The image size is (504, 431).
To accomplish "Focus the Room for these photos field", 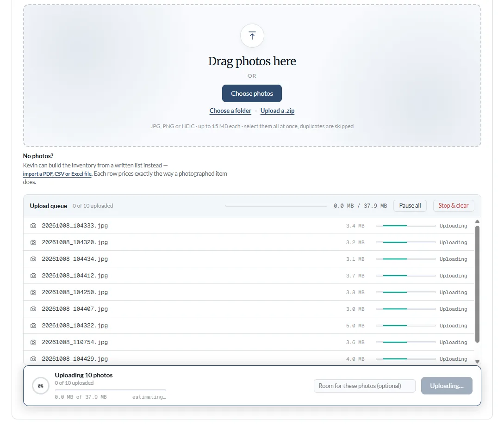I will coord(365,386).
